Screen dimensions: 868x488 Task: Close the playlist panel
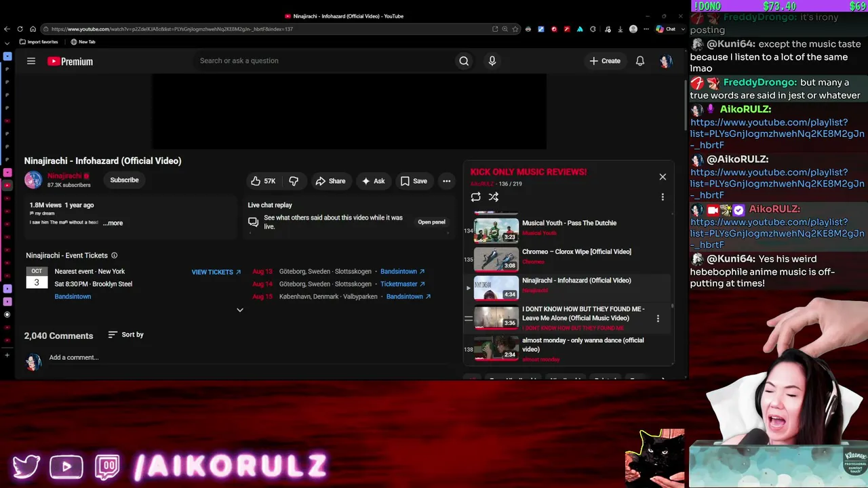(x=663, y=177)
